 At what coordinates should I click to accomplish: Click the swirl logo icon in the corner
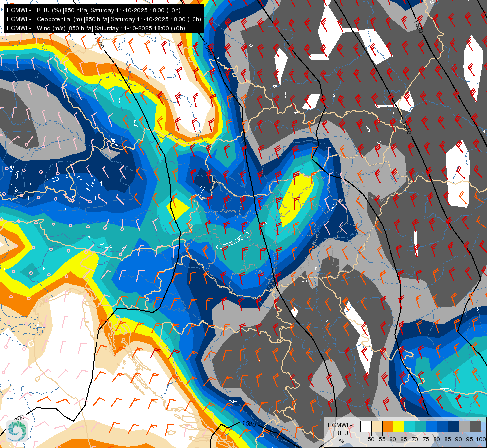click(17, 430)
